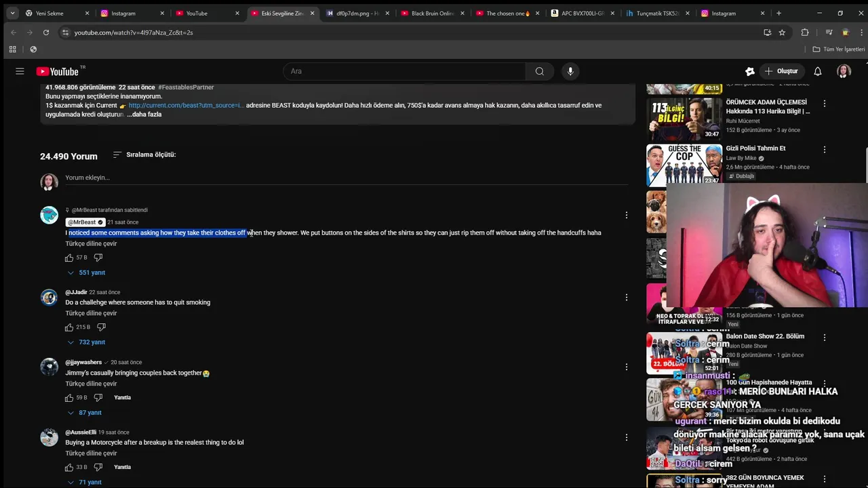The image size is (868, 488).
Task: Open options menu for jjaywashers comment
Action: pyautogui.click(x=627, y=367)
